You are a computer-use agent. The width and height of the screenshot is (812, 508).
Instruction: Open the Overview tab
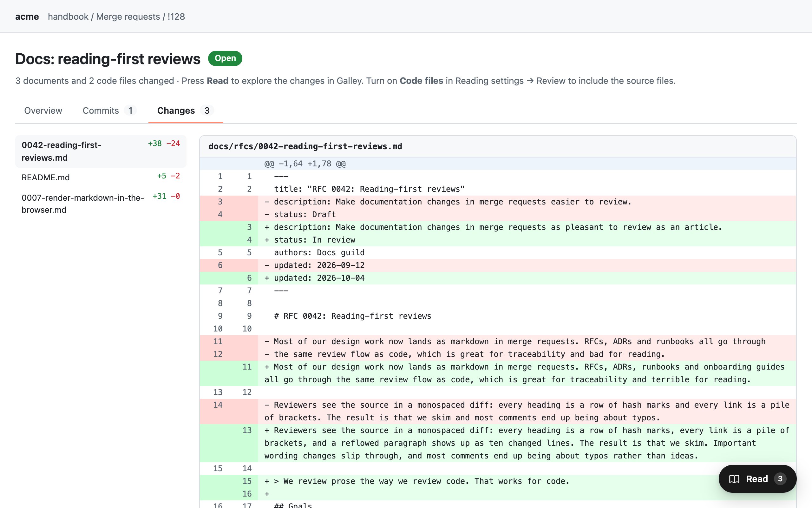(x=43, y=110)
